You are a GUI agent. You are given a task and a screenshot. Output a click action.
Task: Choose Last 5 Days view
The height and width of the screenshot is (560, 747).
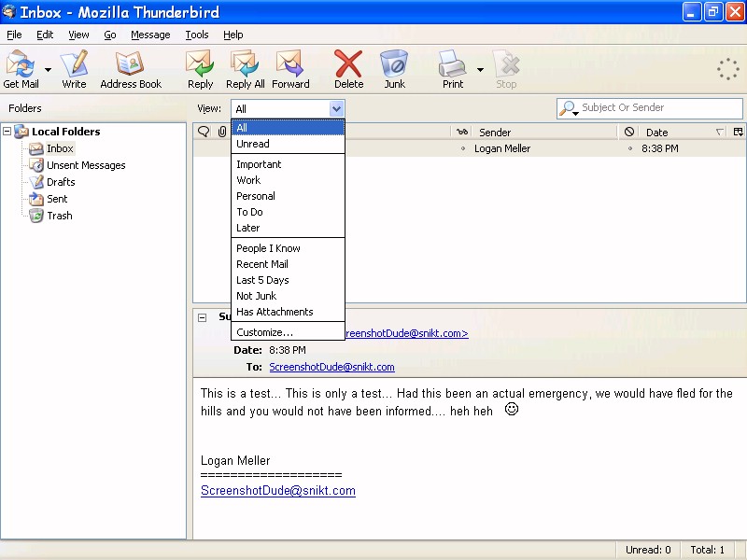[x=288, y=280]
